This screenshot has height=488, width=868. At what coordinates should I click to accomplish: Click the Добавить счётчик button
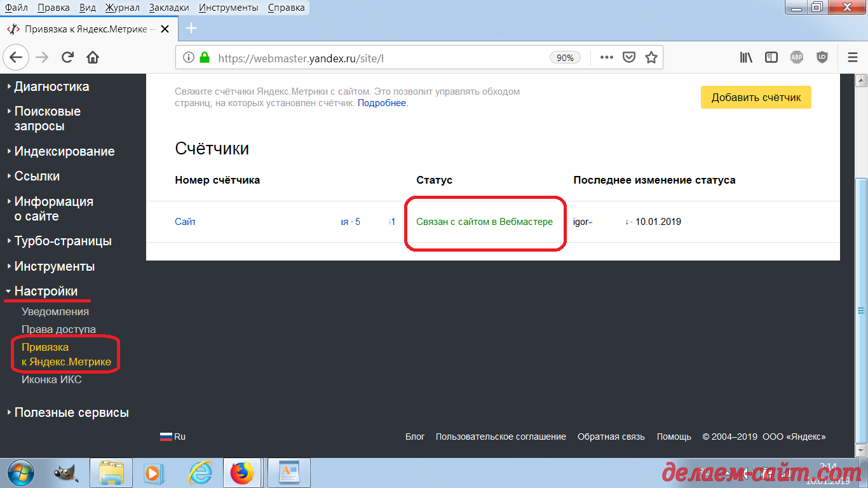(x=756, y=97)
